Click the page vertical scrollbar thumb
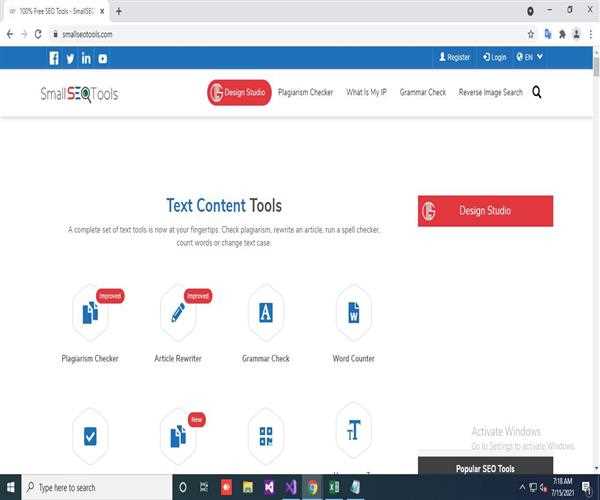Screen dimensions: 600x500 (x=596, y=66)
